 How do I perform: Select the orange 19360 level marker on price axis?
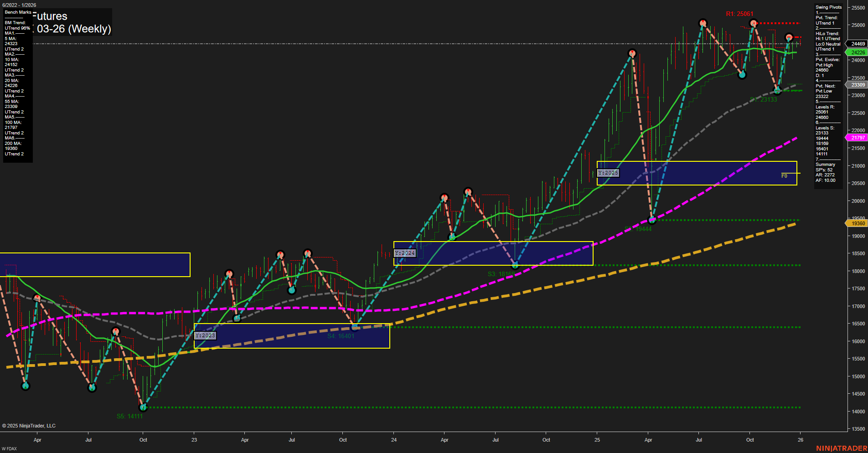856,223
